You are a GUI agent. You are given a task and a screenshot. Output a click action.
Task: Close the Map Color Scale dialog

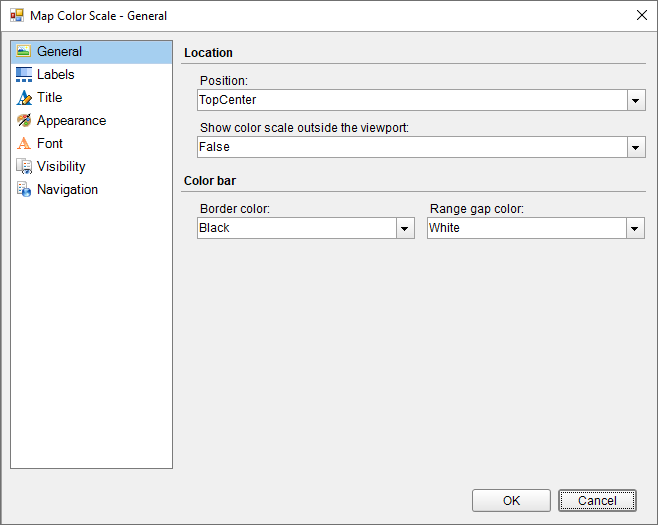(x=641, y=15)
